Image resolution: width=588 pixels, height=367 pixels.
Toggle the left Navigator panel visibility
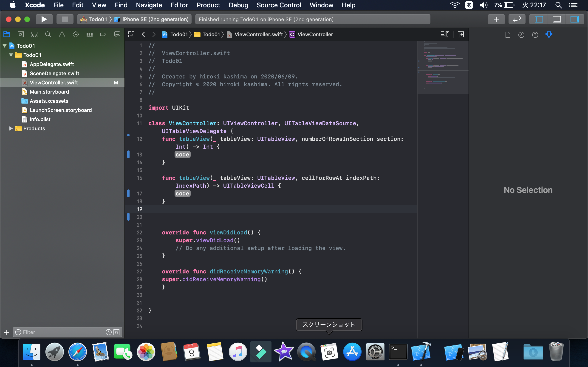point(539,19)
